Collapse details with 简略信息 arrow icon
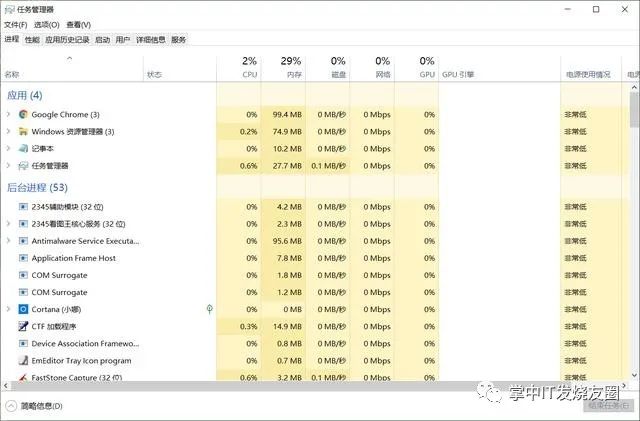This screenshot has height=421, width=640. point(11,406)
